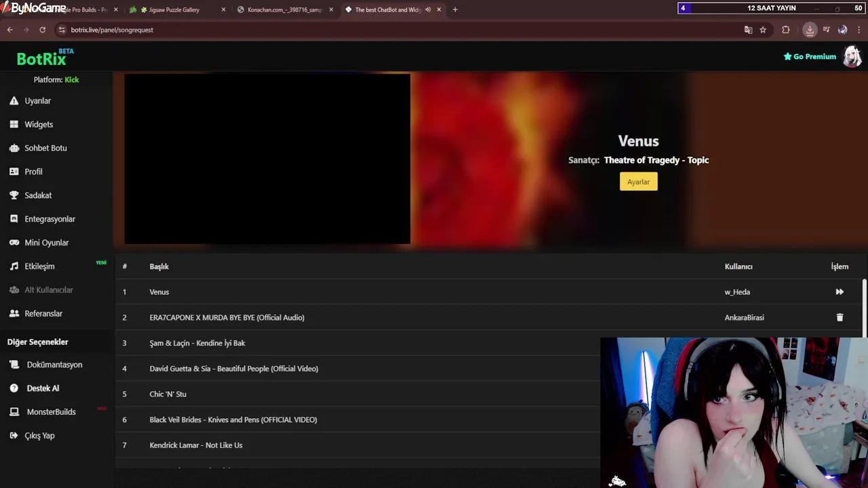Open the Dokümantasyon link
The width and height of the screenshot is (868, 488).
pyautogui.click(x=54, y=365)
